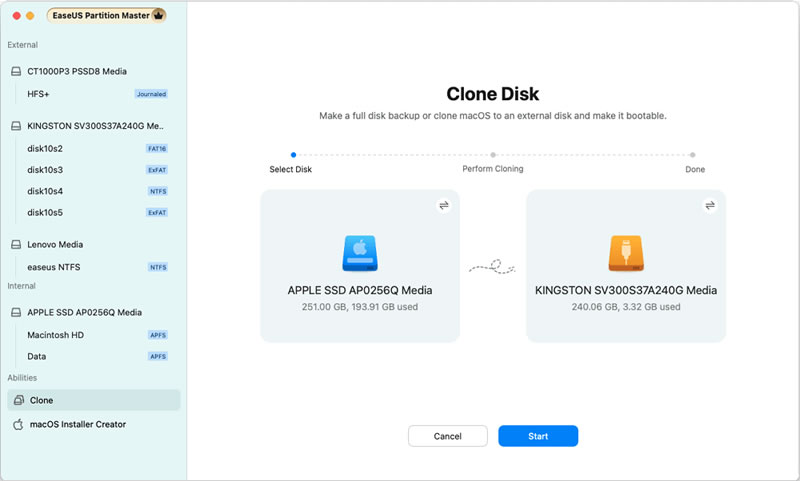Image resolution: width=800 pixels, height=481 pixels.
Task: Click the target card name KINGSTON SV300S37A240G Media
Action: (x=626, y=290)
